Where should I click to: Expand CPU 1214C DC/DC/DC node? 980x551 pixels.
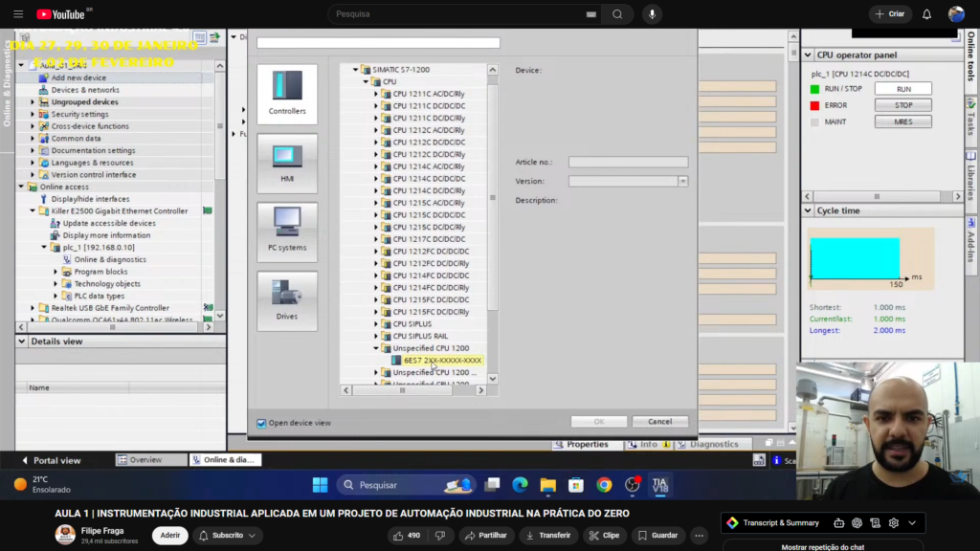coord(376,179)
